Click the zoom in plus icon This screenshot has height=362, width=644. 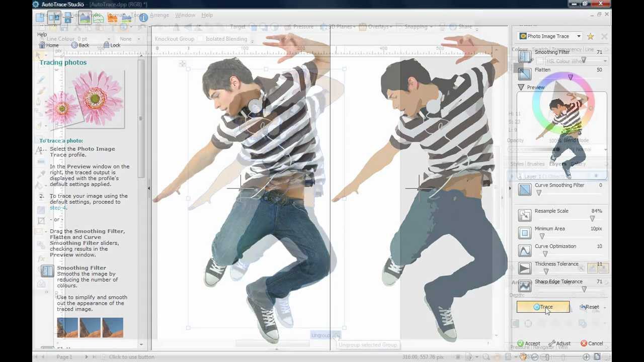[x=586, y=357]
